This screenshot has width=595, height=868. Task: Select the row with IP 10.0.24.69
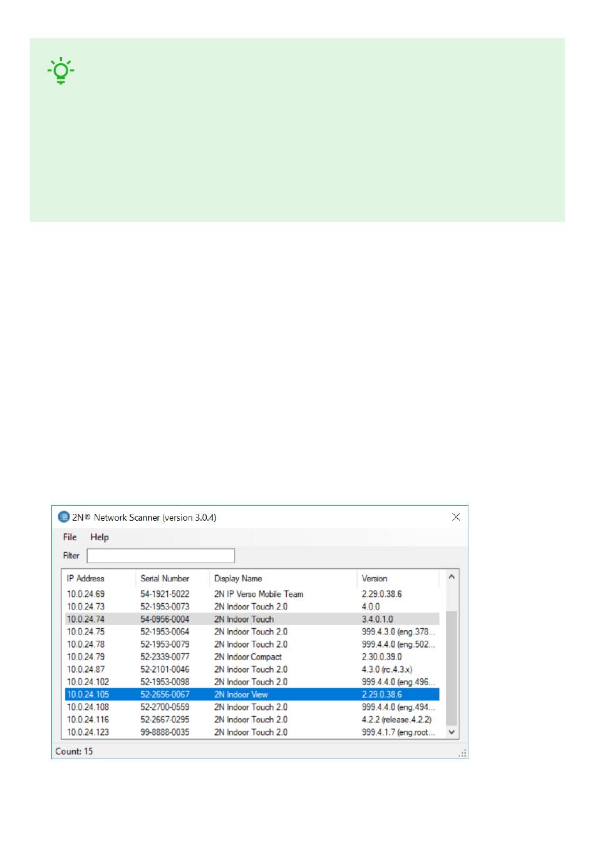tap(252, 594)
